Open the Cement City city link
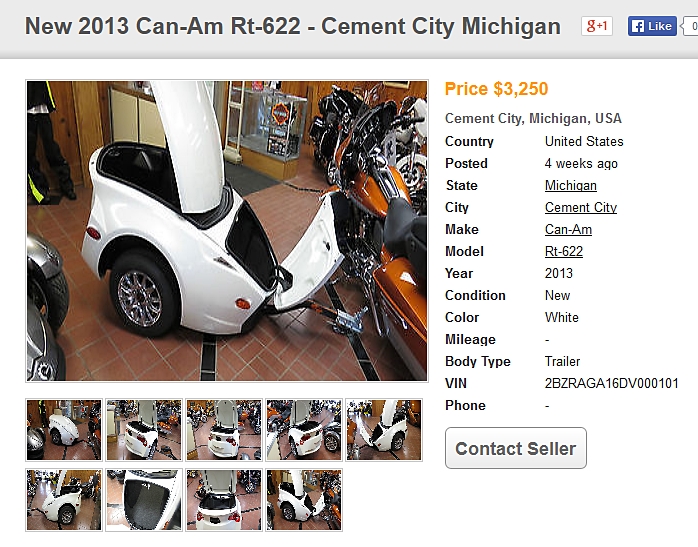 pyautogui.click(x=581, y=207)
